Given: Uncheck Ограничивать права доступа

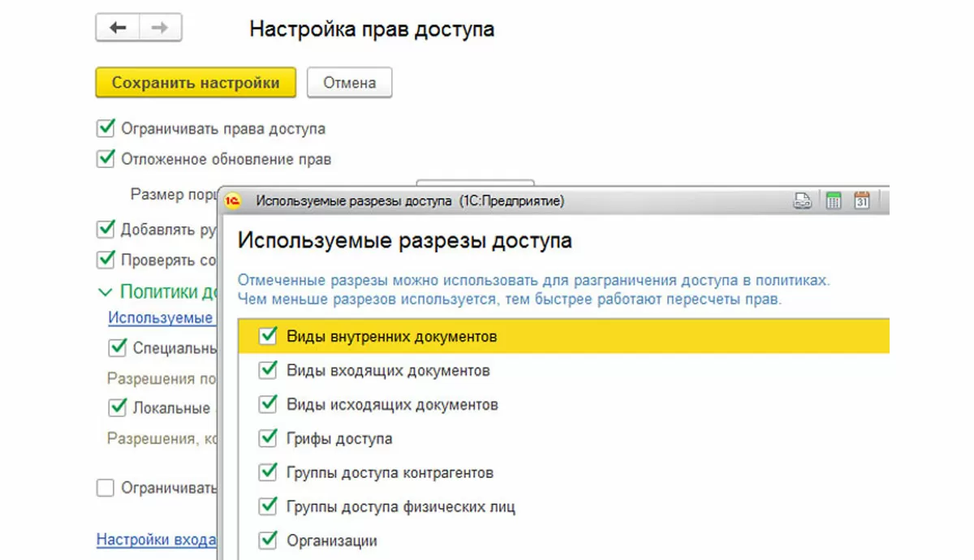Looking at the screenshot, I should (x=106, y=128).
